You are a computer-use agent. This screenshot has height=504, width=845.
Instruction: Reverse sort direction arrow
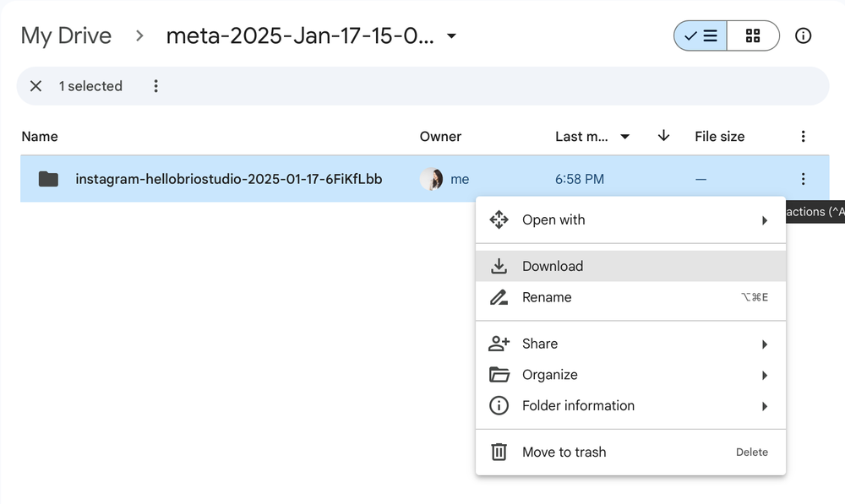point(663,136)
